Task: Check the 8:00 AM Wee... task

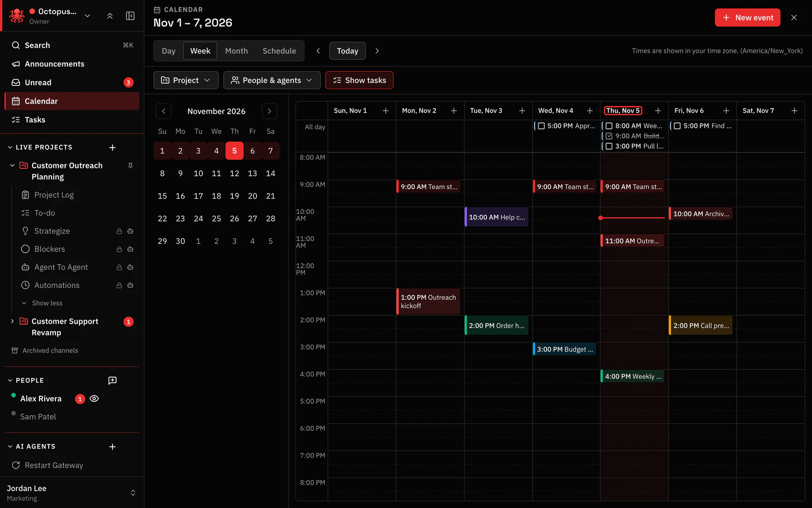Action: (609, 126)
